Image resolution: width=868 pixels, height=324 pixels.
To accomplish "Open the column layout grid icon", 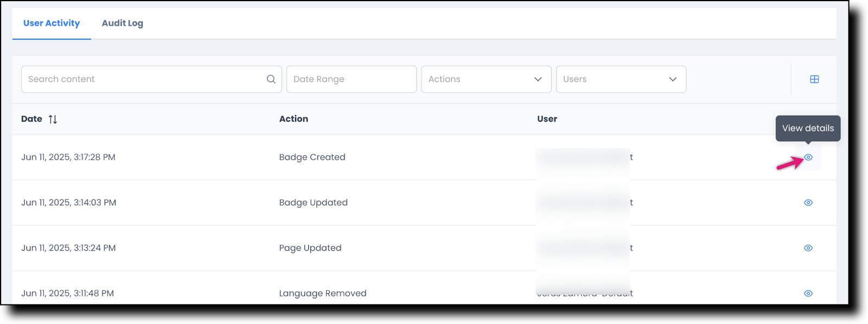I will click(814, 79).
